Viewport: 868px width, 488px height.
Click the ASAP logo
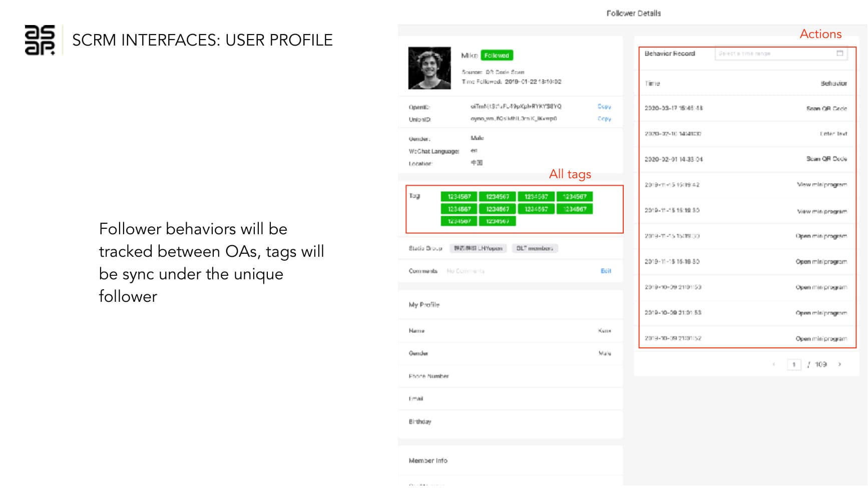[x=40, y=40]
